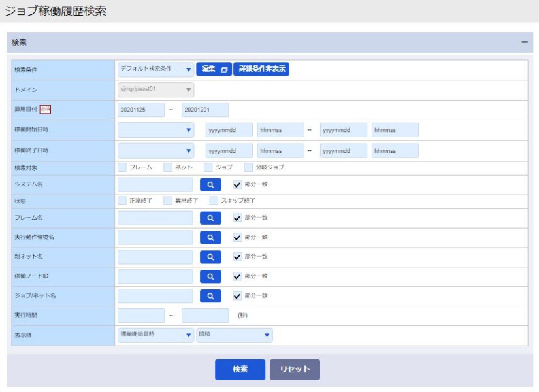Open the デフォルト検索条件 dropdown
This screenshot has height=392, width=539.
(155, 69)
